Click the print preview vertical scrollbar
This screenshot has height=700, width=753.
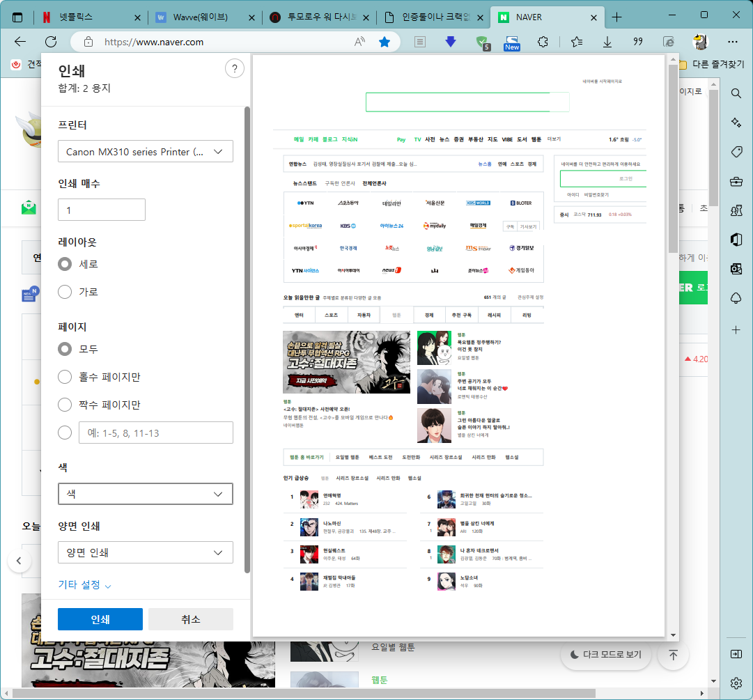pyautogui.click(x=673, y=159)
